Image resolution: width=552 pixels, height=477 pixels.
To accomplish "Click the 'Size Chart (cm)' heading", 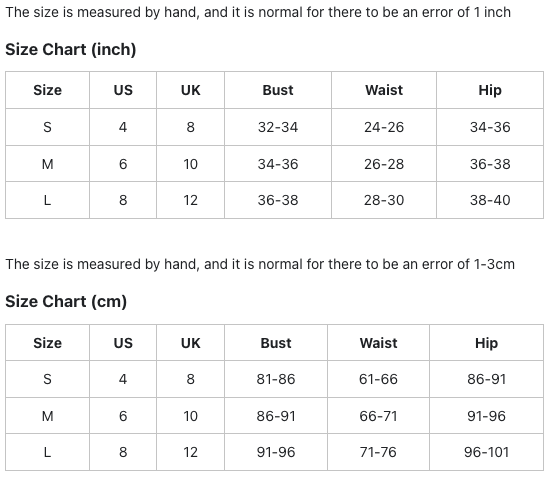I will (66, 301).
